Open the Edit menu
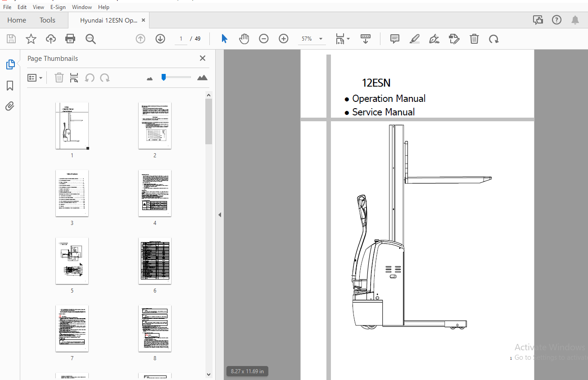588x380 pixels. coord(22,7)
